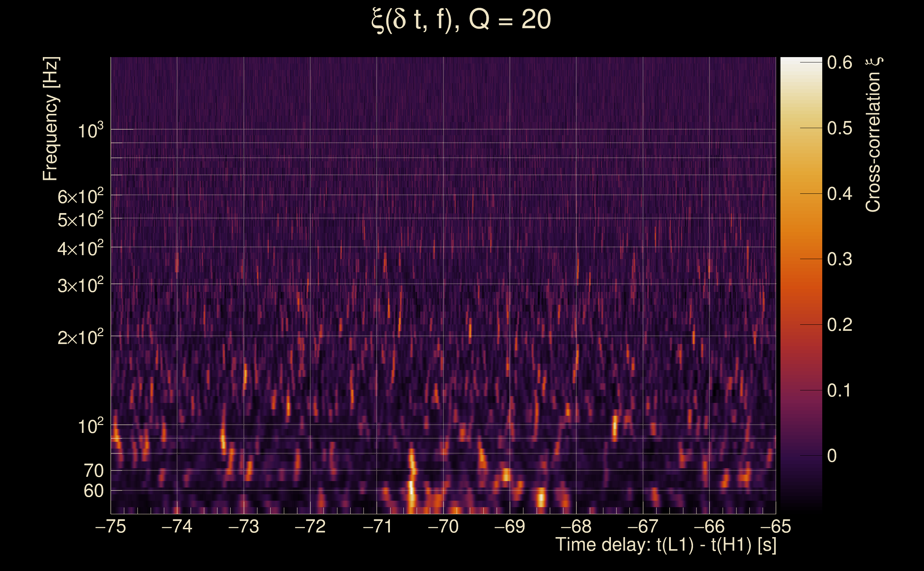The height and width of the screenshot is (571, 924).
Task: Click the bright white spot near -70.5 s, 60 Hz
Action: [411, 488]
